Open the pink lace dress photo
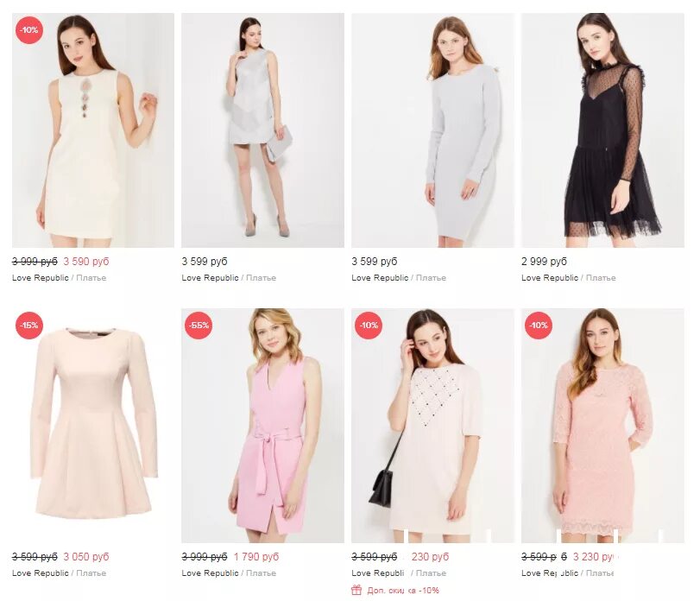The height and width of the screenshot is (601, 700). pos(602,426)
